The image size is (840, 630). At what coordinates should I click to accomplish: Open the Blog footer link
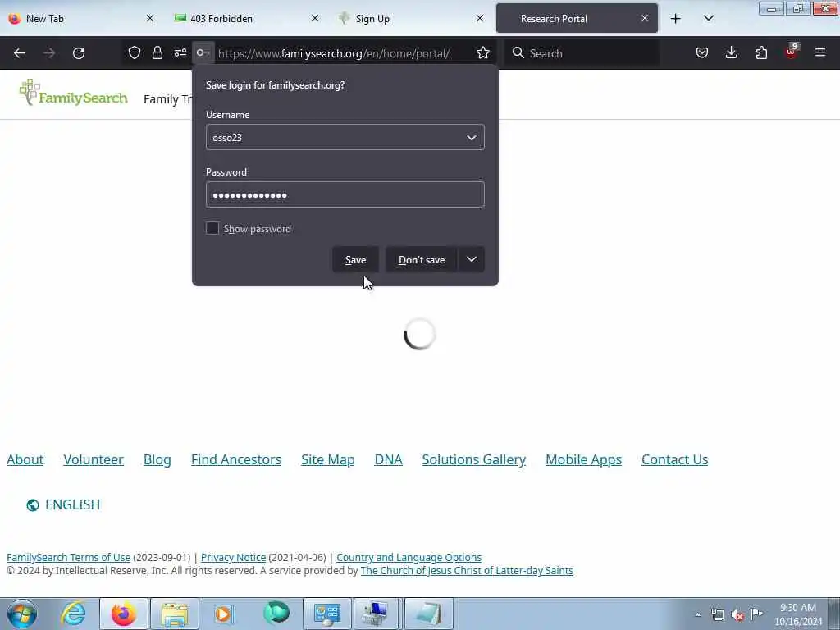point(157,459)
